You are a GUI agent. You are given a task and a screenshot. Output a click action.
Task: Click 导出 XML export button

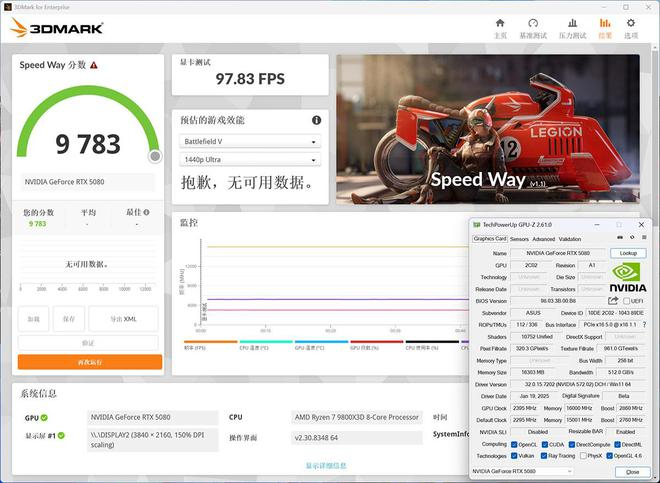click(x=123, y=319)
